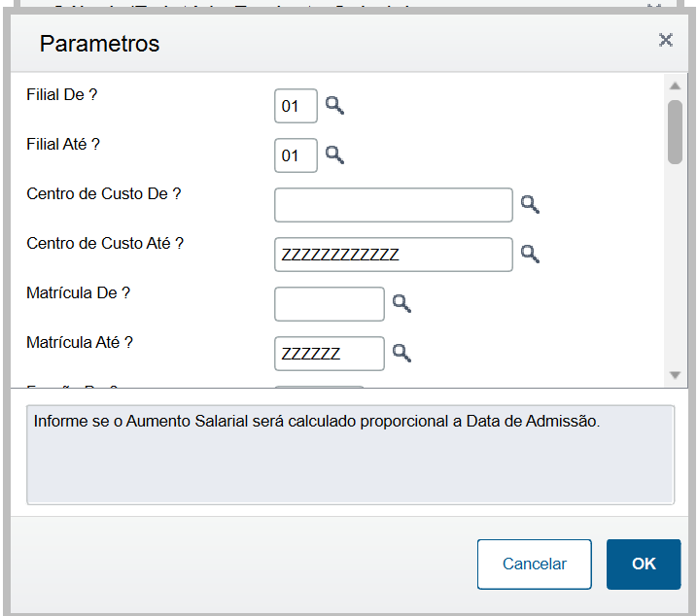The image size is (698, 616).
Task: Click the vertical scrollbar thumb
Action: point(675,131)
